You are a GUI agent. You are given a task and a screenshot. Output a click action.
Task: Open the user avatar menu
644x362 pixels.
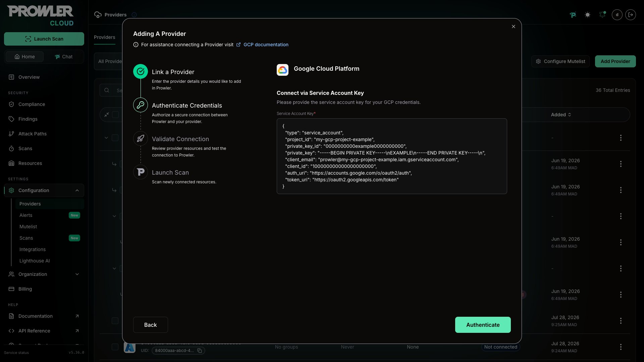[617, 15]
